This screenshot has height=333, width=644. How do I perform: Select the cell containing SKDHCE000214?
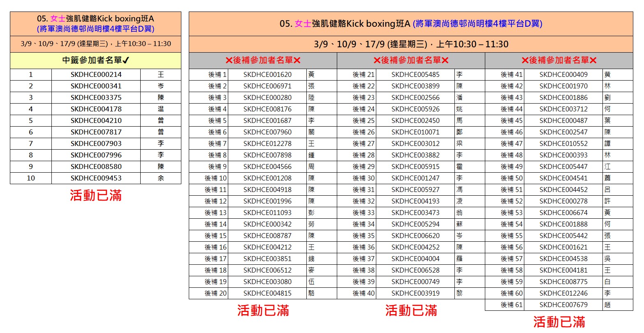[x=96, y=74]
